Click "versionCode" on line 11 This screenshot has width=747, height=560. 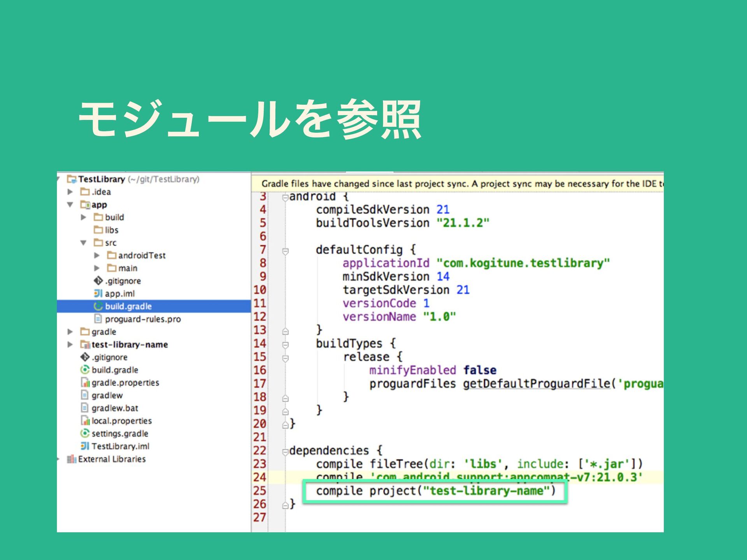click(379, 303)
